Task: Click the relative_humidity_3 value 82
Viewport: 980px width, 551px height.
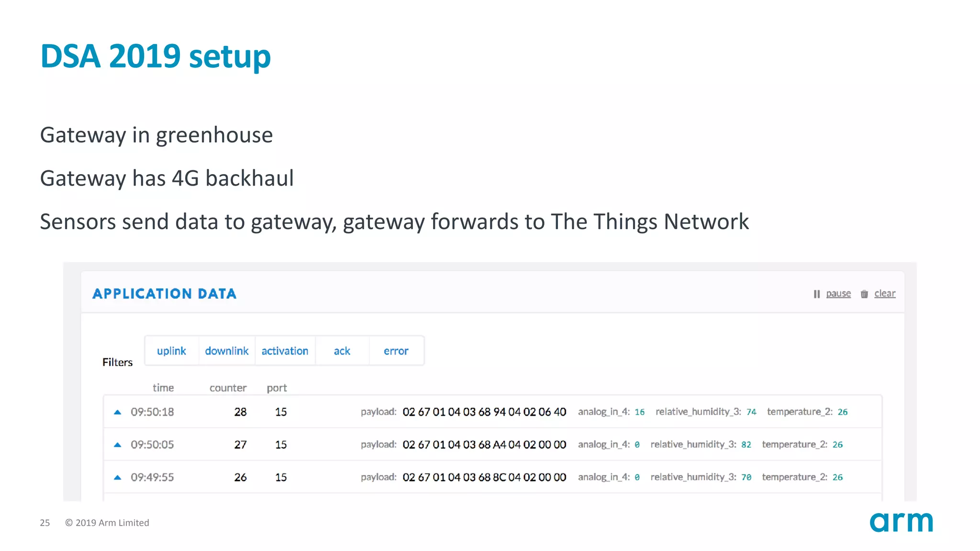Action: (746, 445)
